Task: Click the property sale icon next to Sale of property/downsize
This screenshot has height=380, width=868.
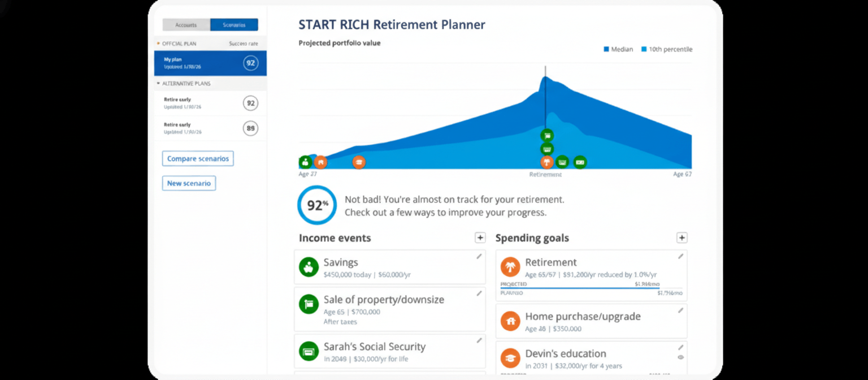Action: click(309, 304)
